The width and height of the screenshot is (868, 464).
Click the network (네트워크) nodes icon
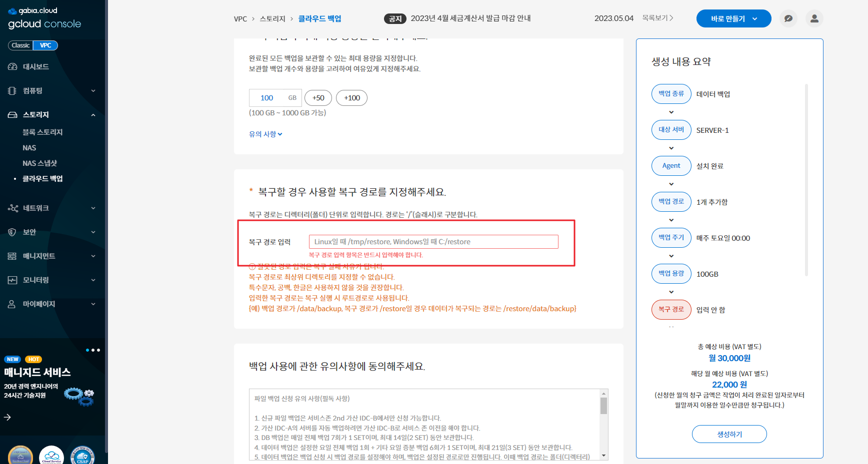pyautogui.click(x=12, y=208)
